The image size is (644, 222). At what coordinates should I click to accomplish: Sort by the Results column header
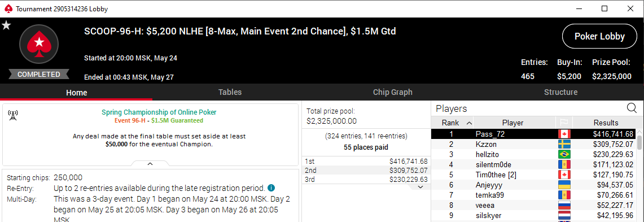coord(606,123)
